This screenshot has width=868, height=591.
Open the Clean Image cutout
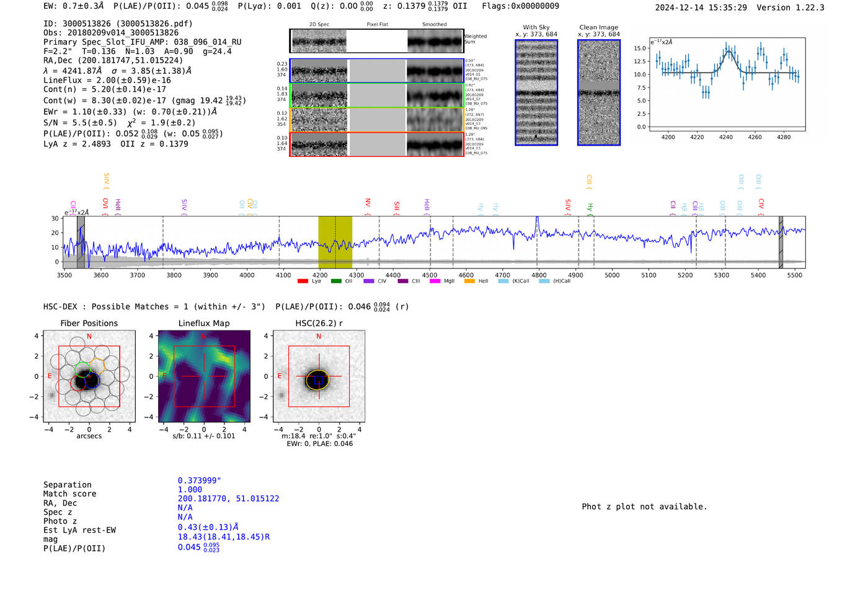pyautogui.click(x=598, y=92)
